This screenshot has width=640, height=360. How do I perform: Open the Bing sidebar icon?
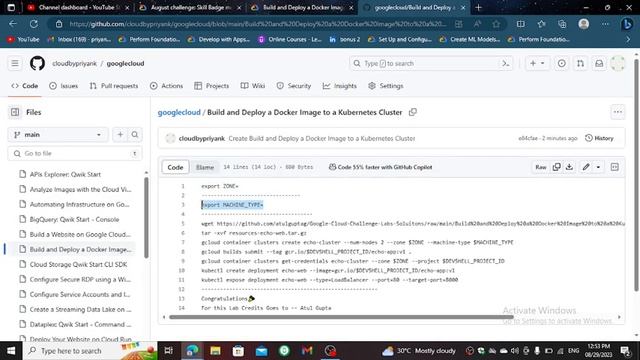click(627, 24)
